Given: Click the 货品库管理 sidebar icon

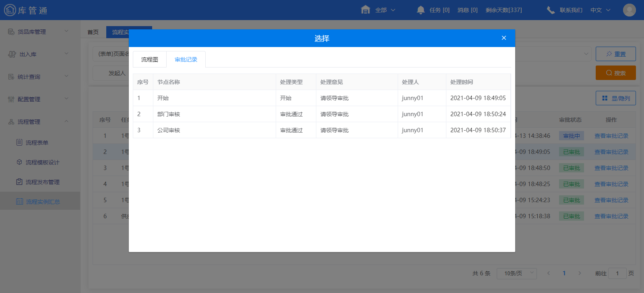Looking at the screenshot, I should (11, 32).
